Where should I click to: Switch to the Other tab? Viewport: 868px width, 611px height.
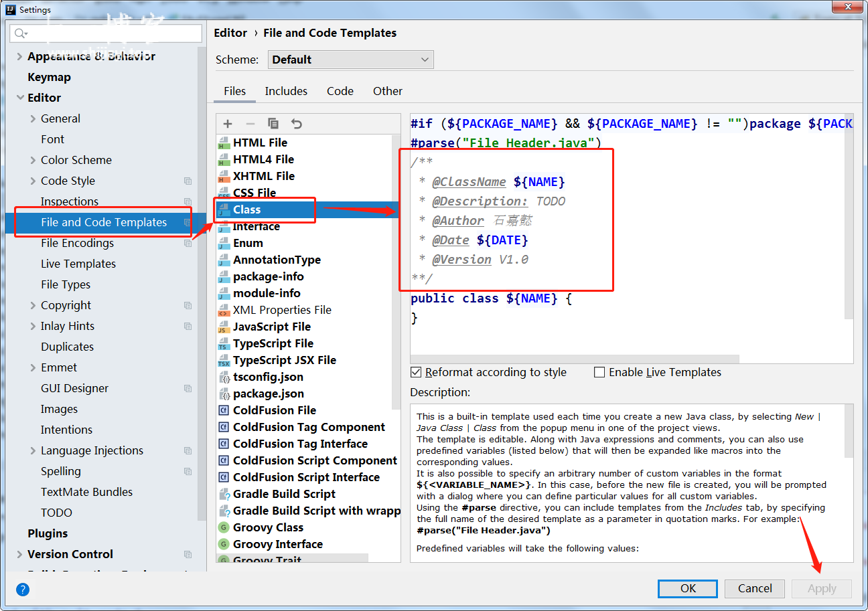point(388,91)
